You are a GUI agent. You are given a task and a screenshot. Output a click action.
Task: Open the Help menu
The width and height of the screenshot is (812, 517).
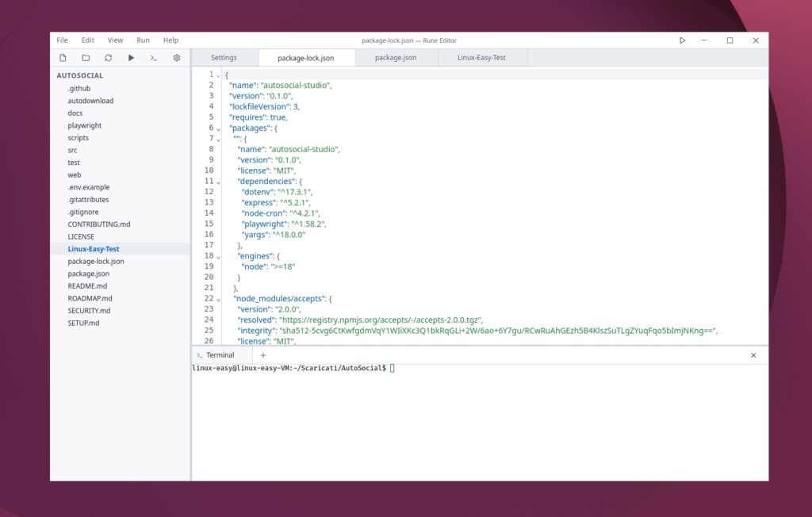pyautogui.click(x=170, y=40)
